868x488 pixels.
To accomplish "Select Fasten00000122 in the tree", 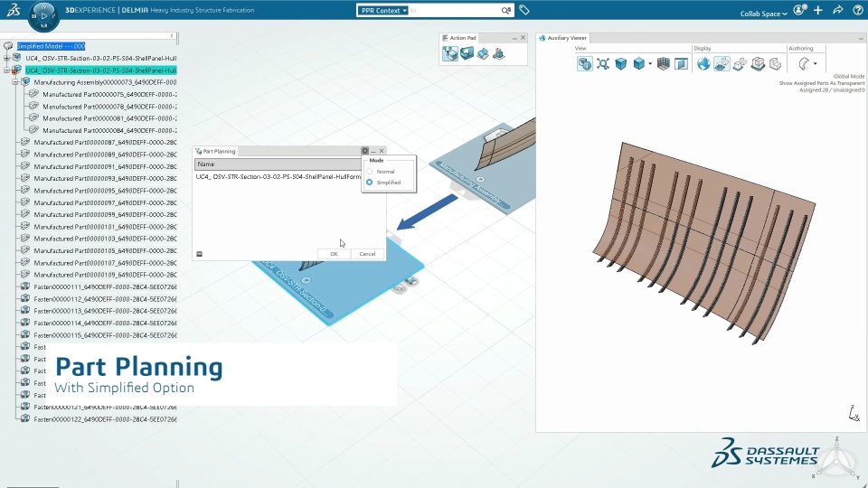I will pyautogui.click(x=105, y=419).
